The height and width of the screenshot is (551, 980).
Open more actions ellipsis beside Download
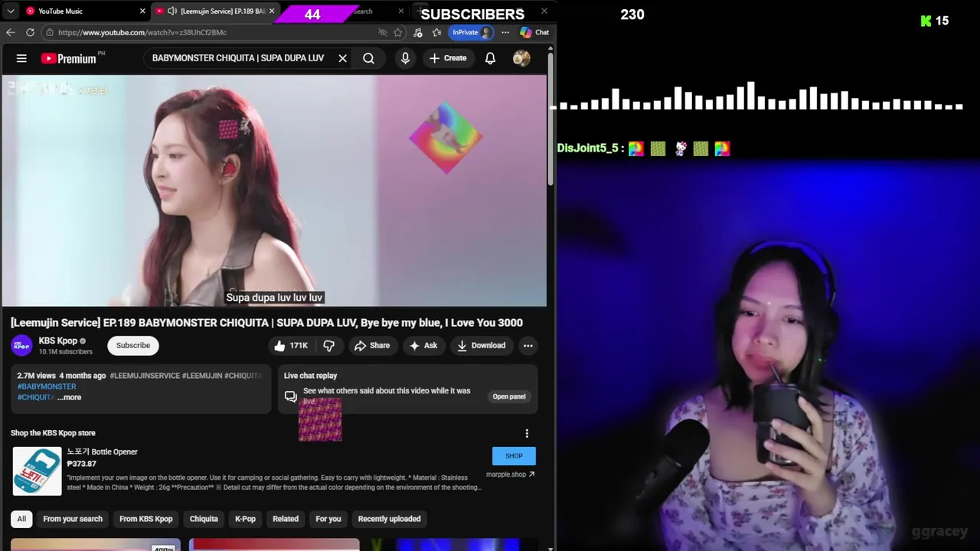pos(528,345)
